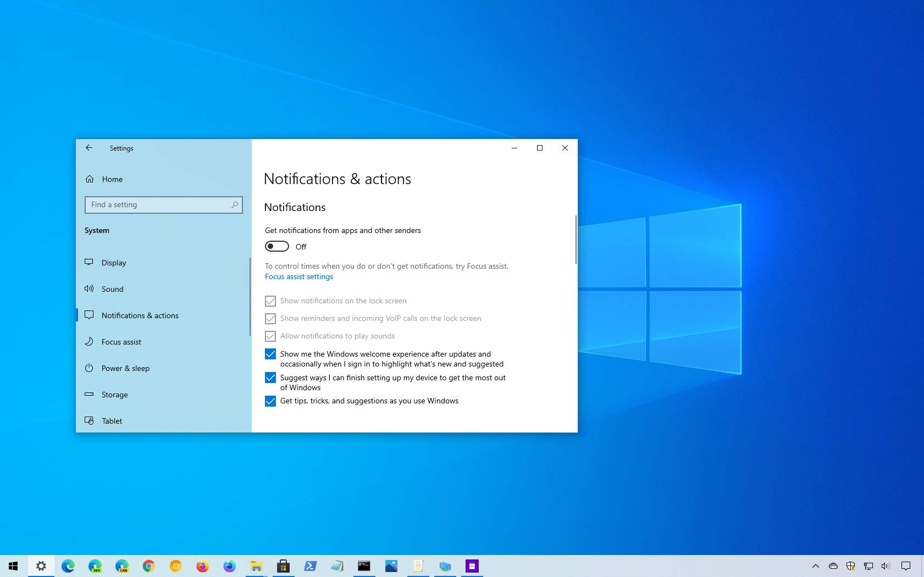Click the Find a setting search box

pyautogui.click(x=164, y=204)
